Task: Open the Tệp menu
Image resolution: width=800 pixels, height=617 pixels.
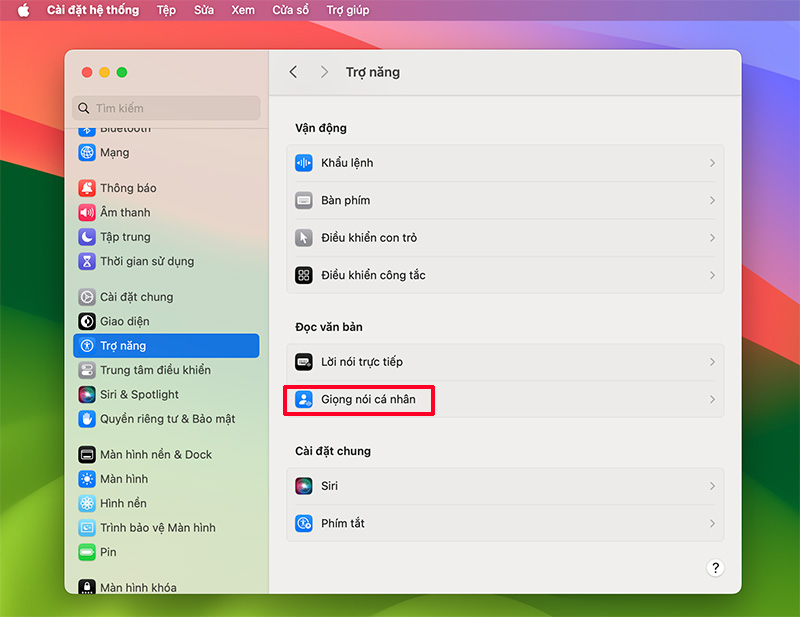Action: click(x=166, y=10)
